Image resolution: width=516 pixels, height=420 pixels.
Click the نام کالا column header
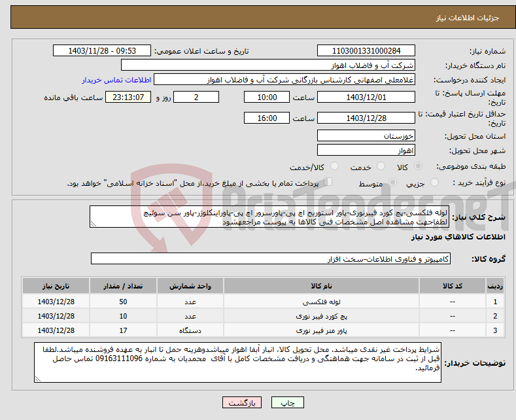(x=321, y=286)
